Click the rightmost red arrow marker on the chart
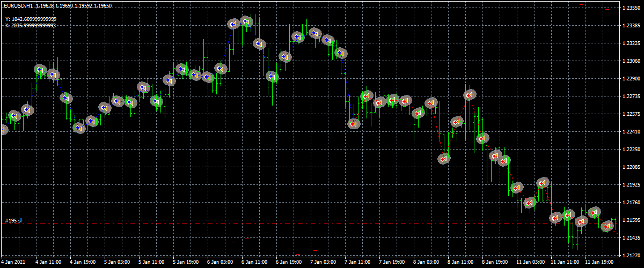Screen dimensions: 644x268 point(607,226)
